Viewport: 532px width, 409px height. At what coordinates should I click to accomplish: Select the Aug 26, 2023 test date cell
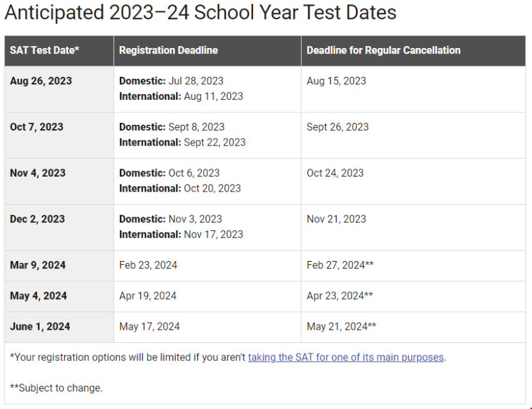click(x=59, y=89)
